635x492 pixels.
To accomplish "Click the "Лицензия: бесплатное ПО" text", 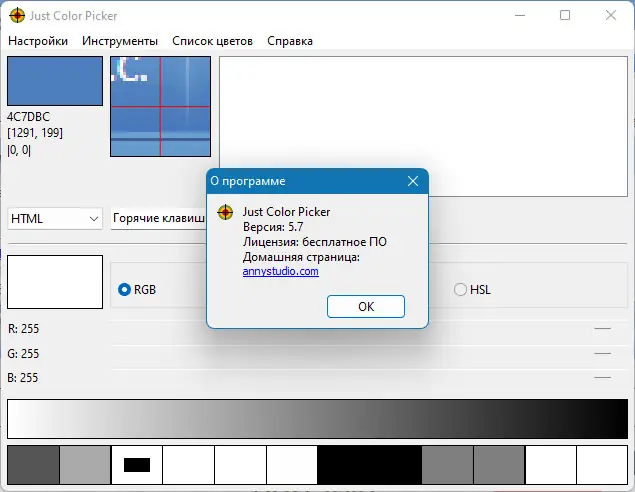I will click(315, 242).
